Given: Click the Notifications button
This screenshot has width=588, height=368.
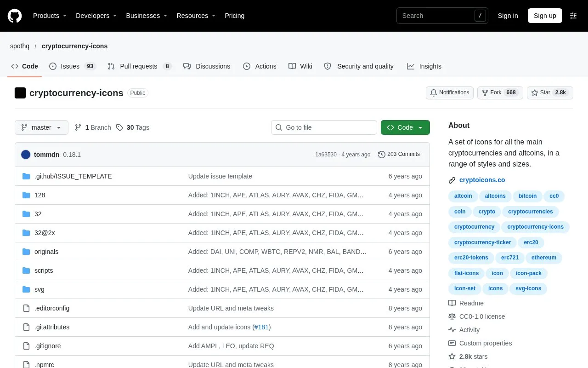Looking at the screenshot, I should [x=450, y=92].
